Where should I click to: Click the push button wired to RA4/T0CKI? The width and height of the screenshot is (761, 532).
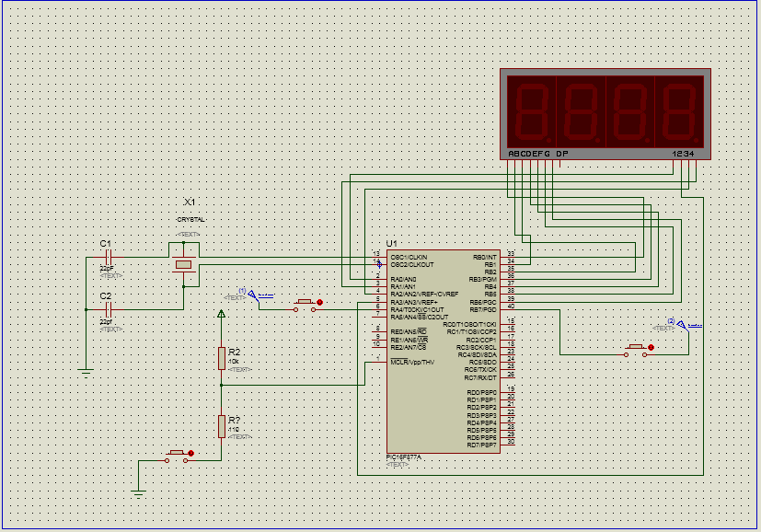pos(305,306)
